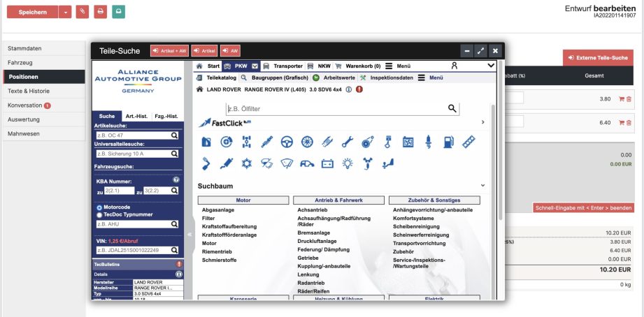Open the Bremsanlage category link
Screen dimensions: 644x317
click(313, 233)
